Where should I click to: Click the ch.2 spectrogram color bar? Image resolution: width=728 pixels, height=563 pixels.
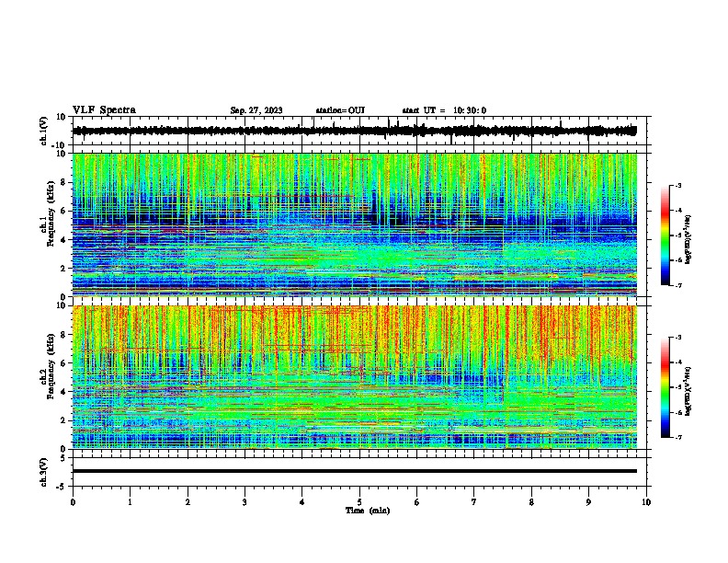click(x=665, y=387)
